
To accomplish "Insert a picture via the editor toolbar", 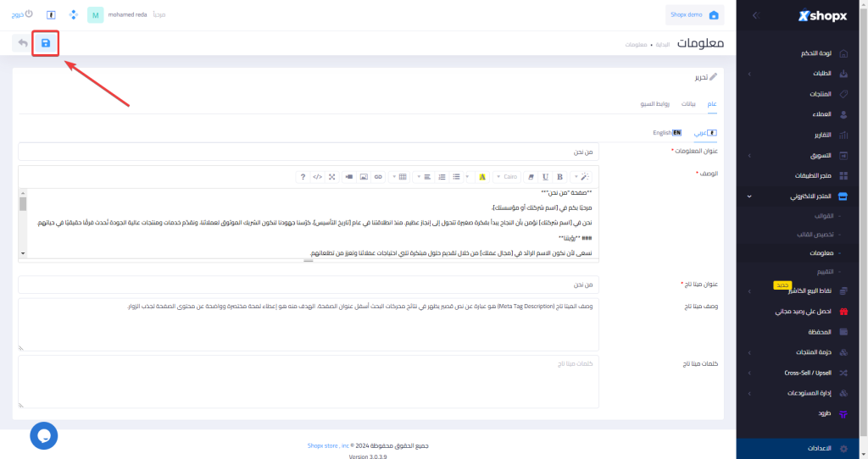I will (363, 176).
